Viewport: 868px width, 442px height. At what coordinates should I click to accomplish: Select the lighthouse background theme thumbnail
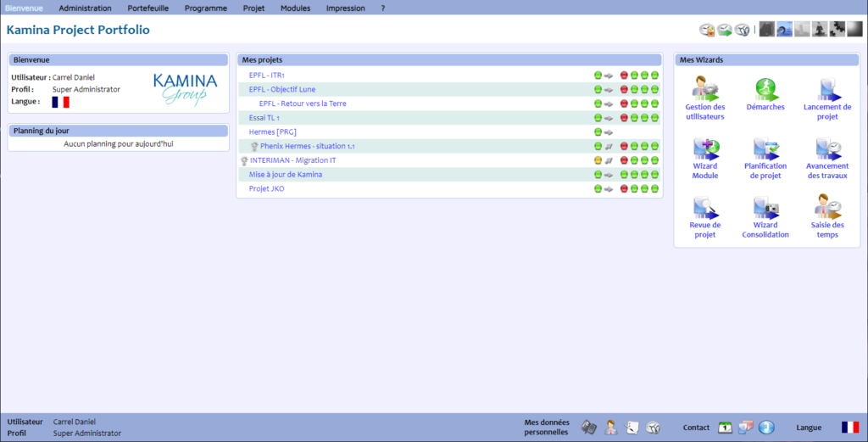point(802,30)
